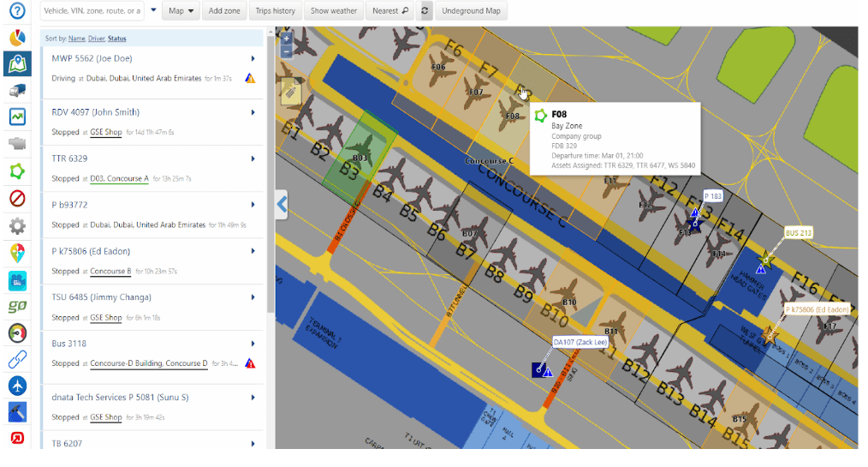This screenshot has width=868, height=467.
Task: Open the Activity line chart icon
Action: pyautogui.click(x=17, y=117)
